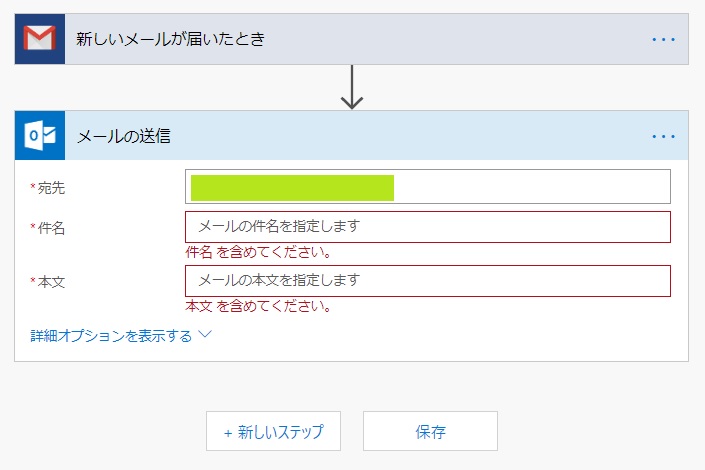Click the 本文 を含めてください error message
Viewport: 705px width, 470px height.
[x=259, y=306]
